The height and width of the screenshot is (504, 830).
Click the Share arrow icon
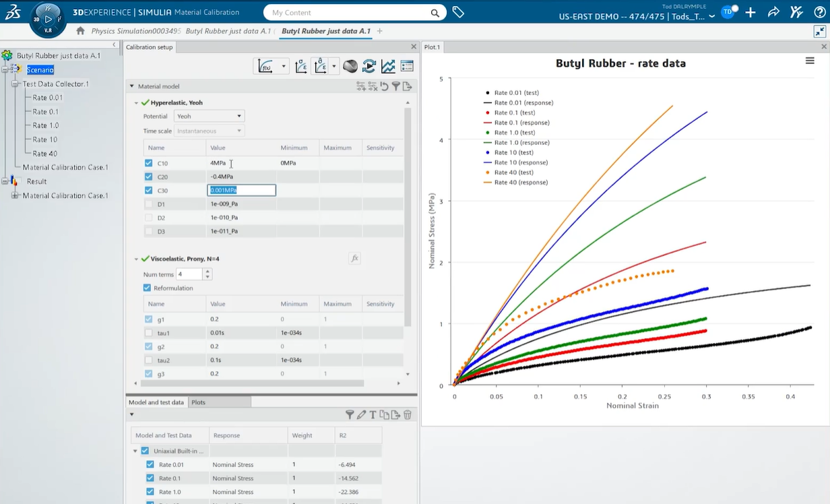point(773,12)
